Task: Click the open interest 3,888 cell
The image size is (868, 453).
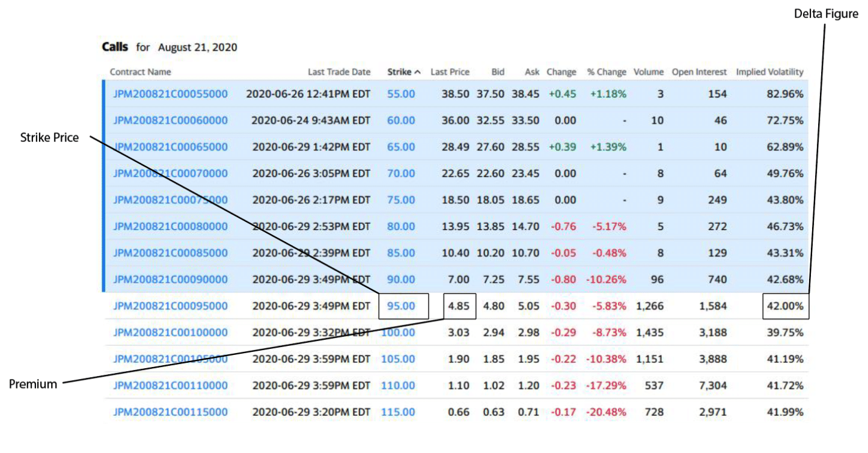Action: coord(713,359)
